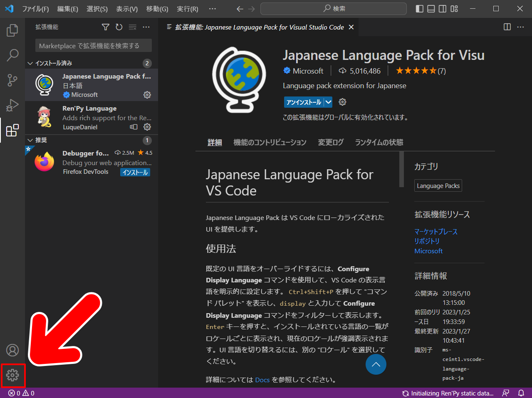This screenshot has width=532, height=398.
Task: Open the マーケットプレース link
Action: coord(435,231)
